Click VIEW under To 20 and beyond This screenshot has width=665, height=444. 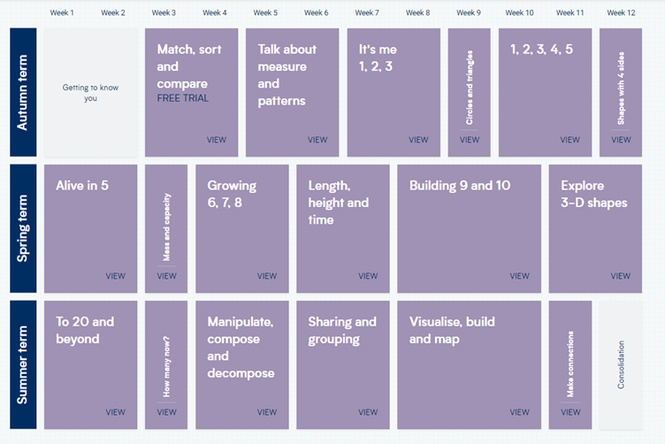pos(115,412)
